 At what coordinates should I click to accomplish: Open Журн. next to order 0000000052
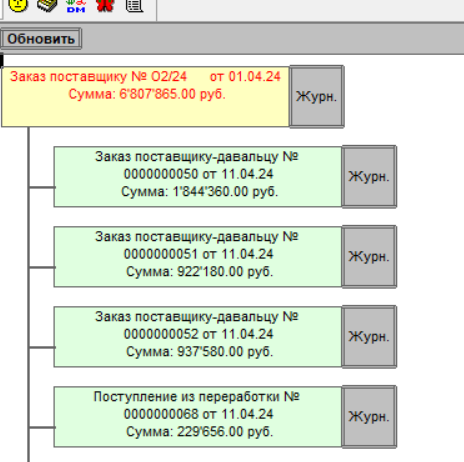click(369, 337)
